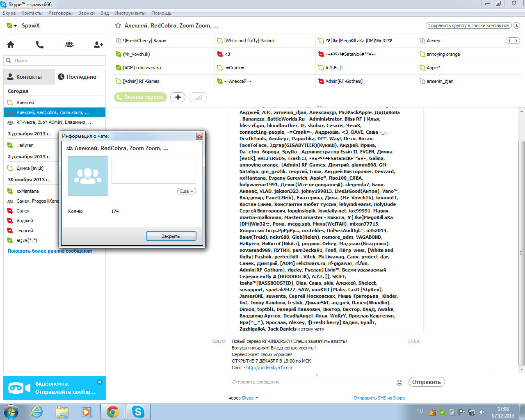This screenshot has width=525, height=420.
Task: Click participant -=Crank=-
Action: point(235,68)
